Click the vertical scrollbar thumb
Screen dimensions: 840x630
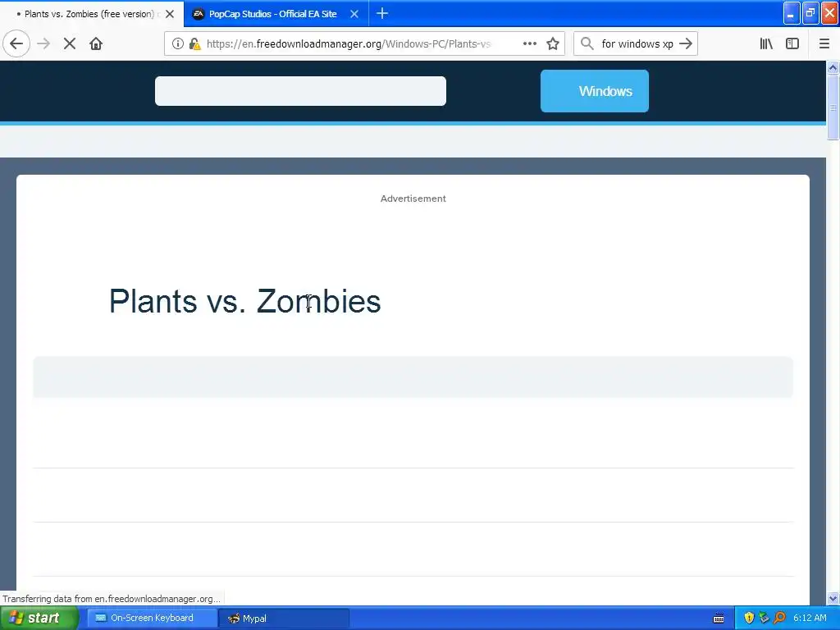click(x=833, y=107)
